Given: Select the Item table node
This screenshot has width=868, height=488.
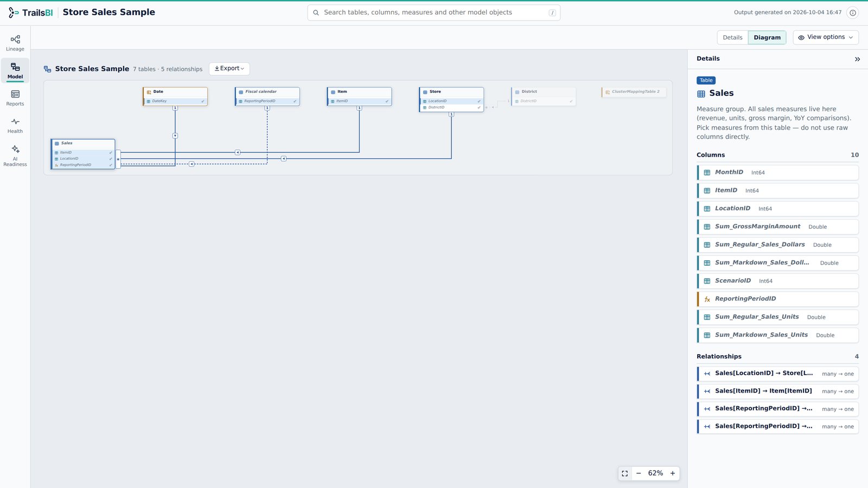Looking at the screenshot, I should (x=359, y=97).
